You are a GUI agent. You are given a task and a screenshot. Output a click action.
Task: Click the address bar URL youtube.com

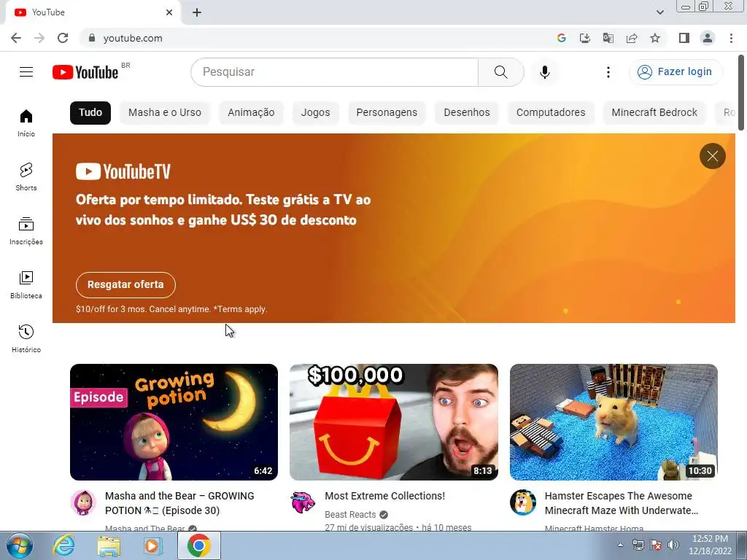[133, 38]
